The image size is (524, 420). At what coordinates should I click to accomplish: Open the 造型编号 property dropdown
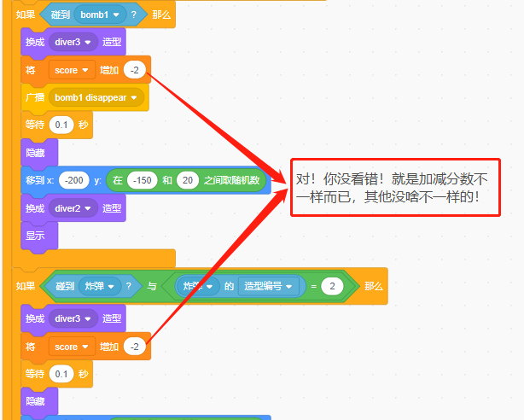(x=268, y=286)
